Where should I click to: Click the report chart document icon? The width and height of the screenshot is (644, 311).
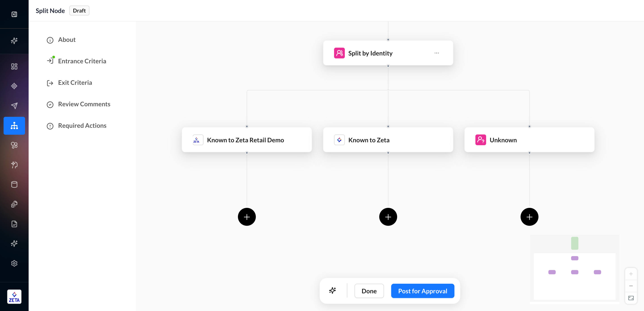(x=14, y=224)
